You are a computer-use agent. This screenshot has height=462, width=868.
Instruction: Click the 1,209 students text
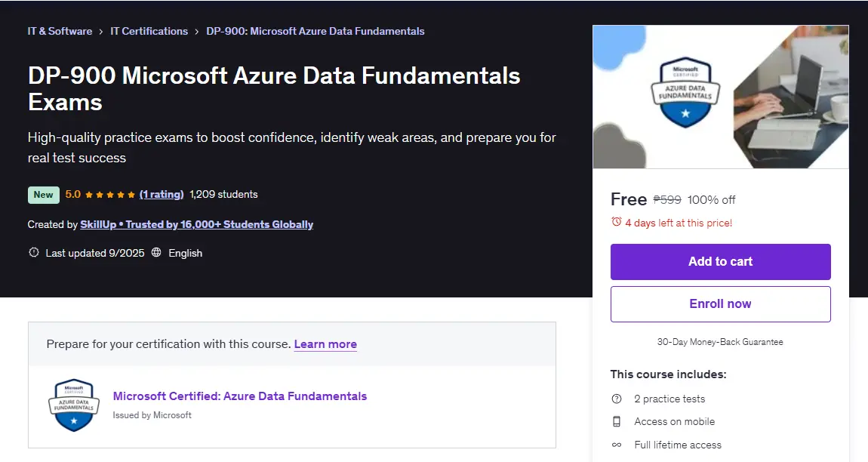(223, 195)
